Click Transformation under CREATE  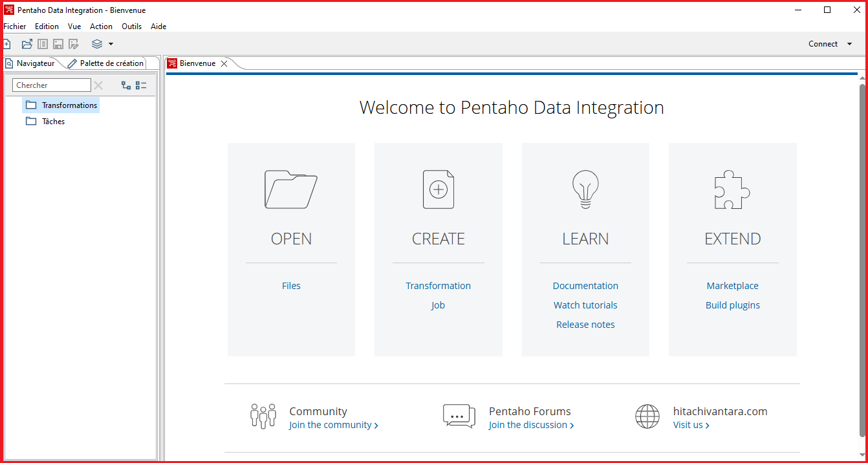point(438,285)
